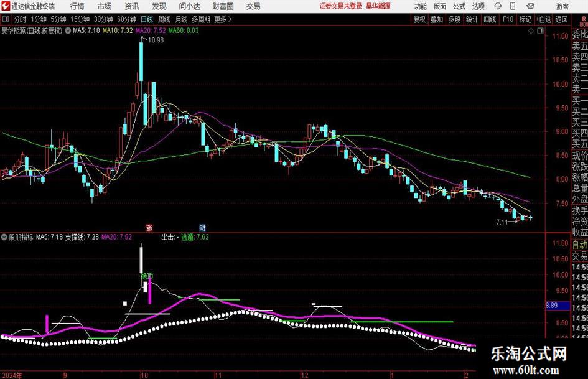This screenshot has height=379, width=588.
Task: Add stock via +自选 button
Action: (544, 19)
